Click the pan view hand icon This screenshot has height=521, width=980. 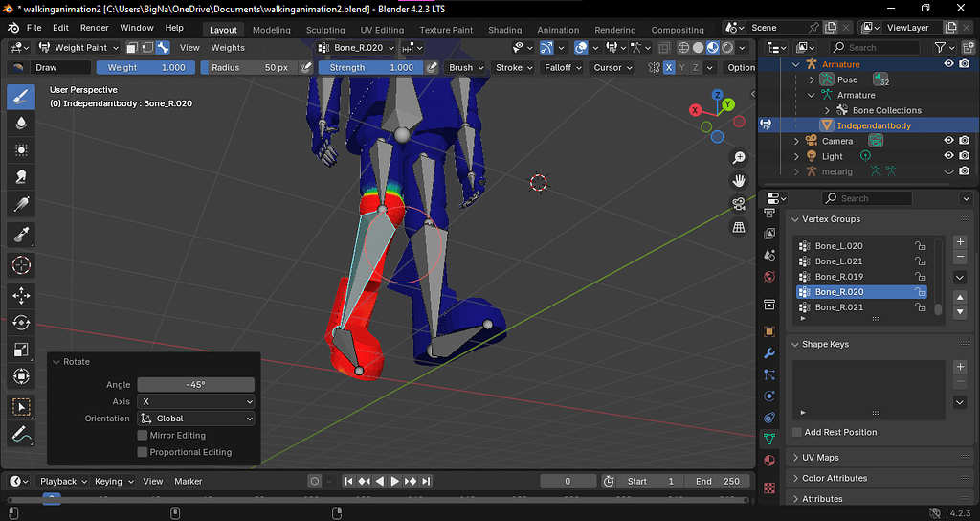(739, 181)
